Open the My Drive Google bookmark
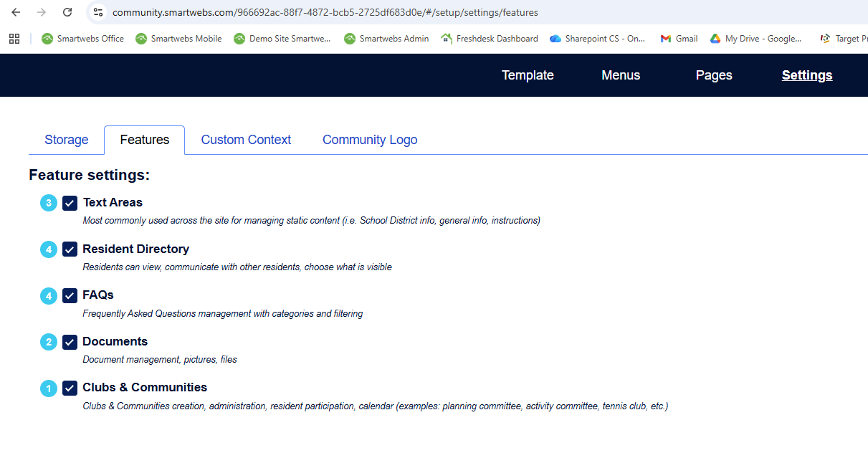Image resolution: width=868 pixels, height=453 pixels. (756, 39)
